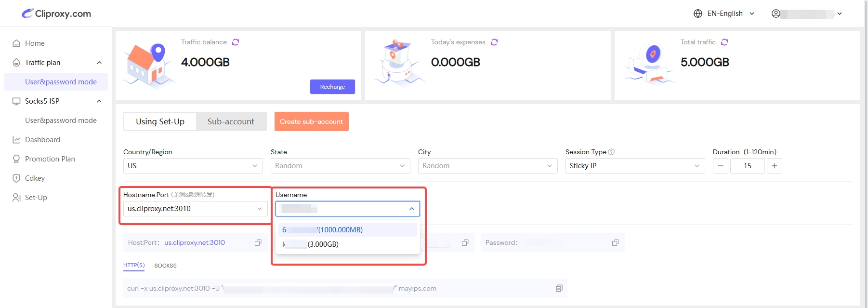
Task: Open Dashboard in the sidebar
Action: (42, 140)
